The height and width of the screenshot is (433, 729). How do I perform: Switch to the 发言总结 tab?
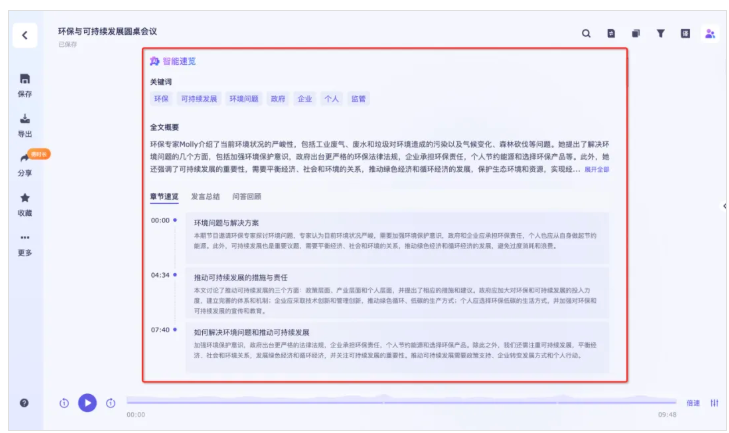207,197
